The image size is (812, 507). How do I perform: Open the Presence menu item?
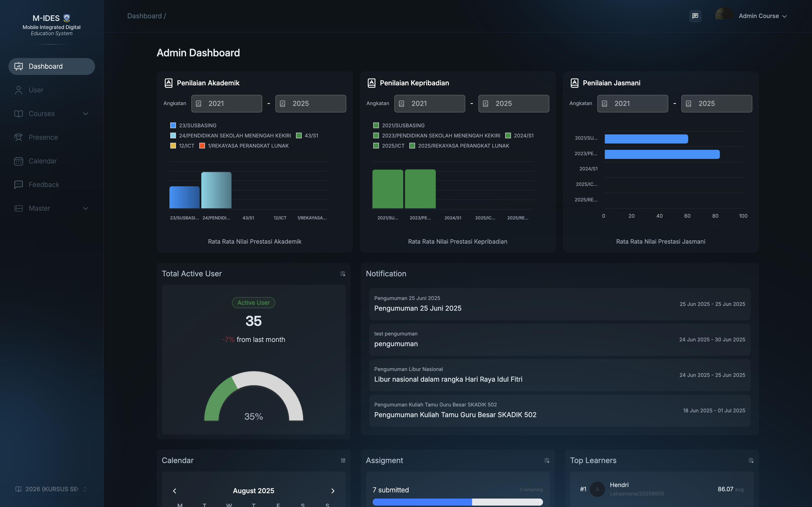43,137
